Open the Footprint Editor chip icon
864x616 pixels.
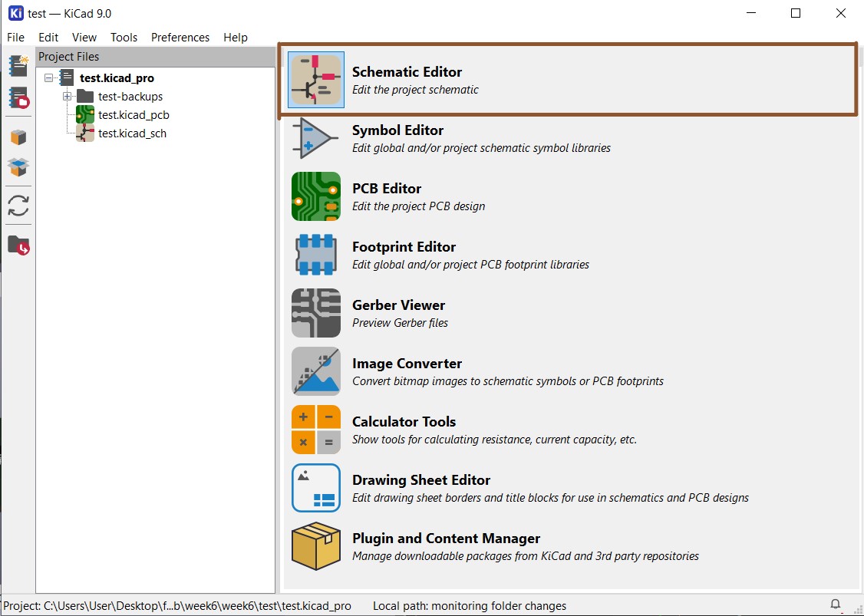point(315,255)
